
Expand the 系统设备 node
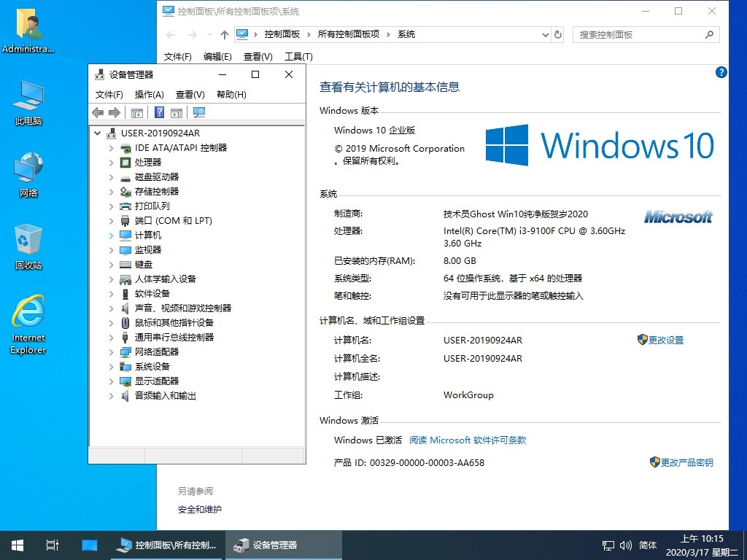pyautogui.click(x=111, y=367)
